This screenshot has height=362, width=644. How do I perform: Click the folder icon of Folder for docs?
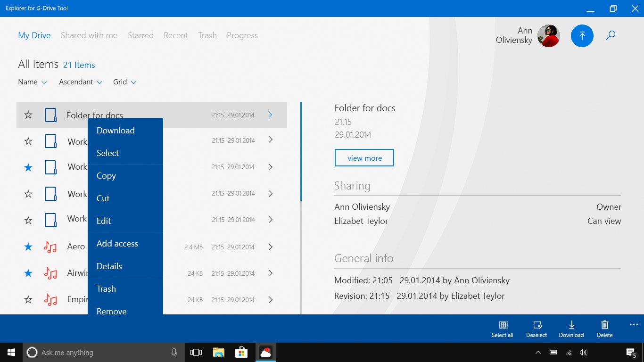click(50, 115)
